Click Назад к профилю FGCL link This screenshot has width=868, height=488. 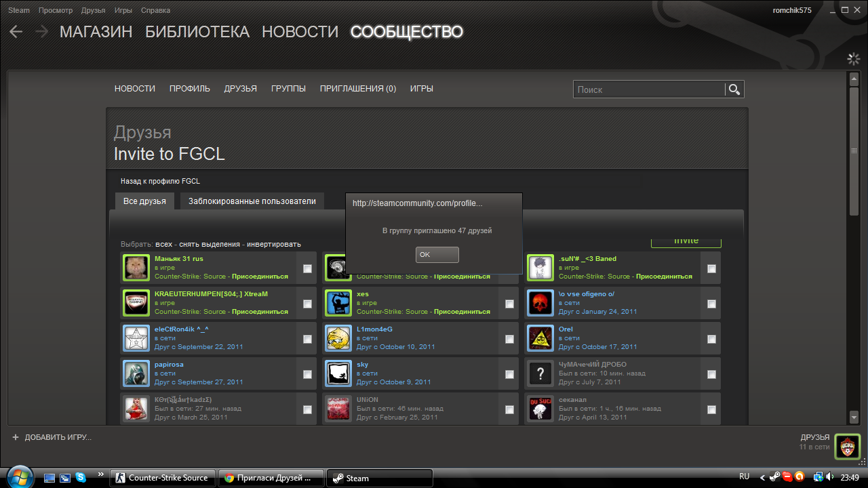(x=160, y=181)
